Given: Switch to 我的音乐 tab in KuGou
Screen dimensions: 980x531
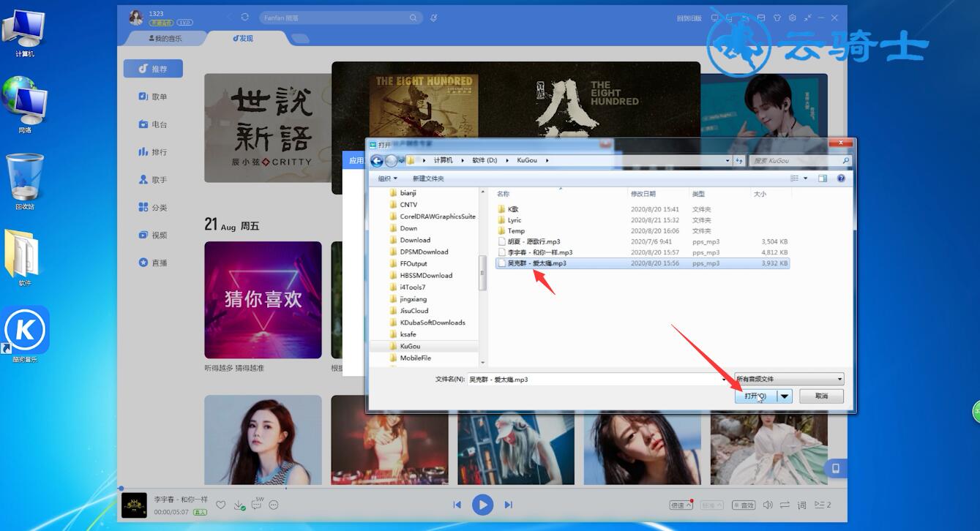Looking at the screenshot, I should (165, 38).
